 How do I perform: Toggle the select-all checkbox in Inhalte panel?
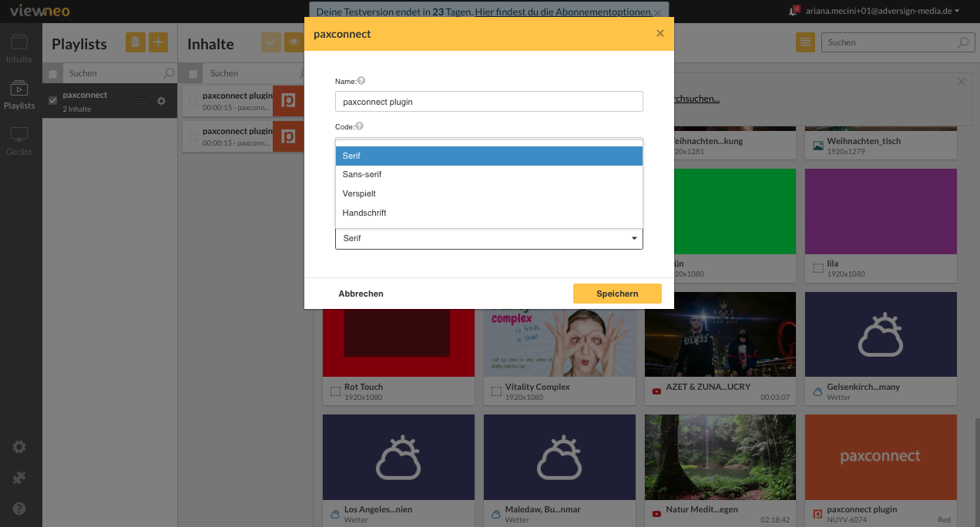coord(193,74)
